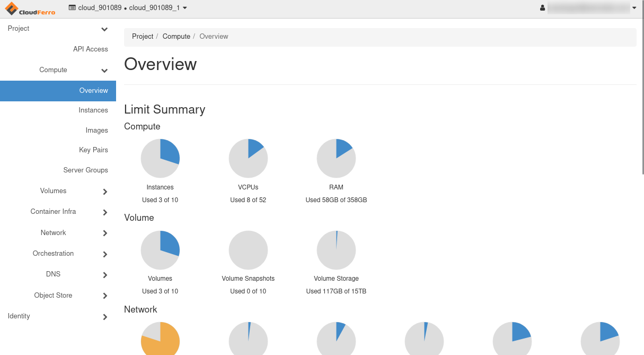Expand the Identity section chevron

click(x=105, y=317)
